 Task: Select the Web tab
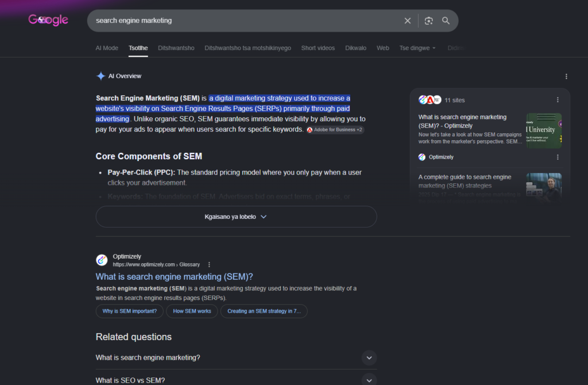[383, 48]
